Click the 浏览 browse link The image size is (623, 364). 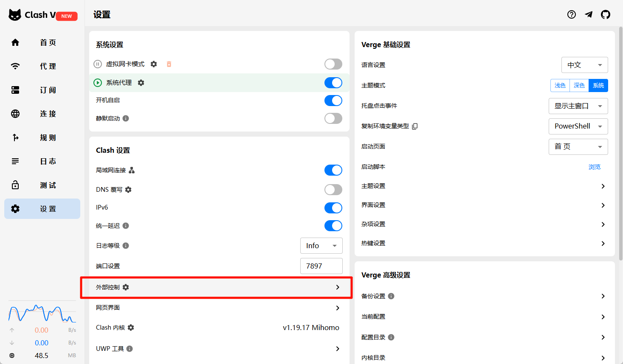[594, 167]
